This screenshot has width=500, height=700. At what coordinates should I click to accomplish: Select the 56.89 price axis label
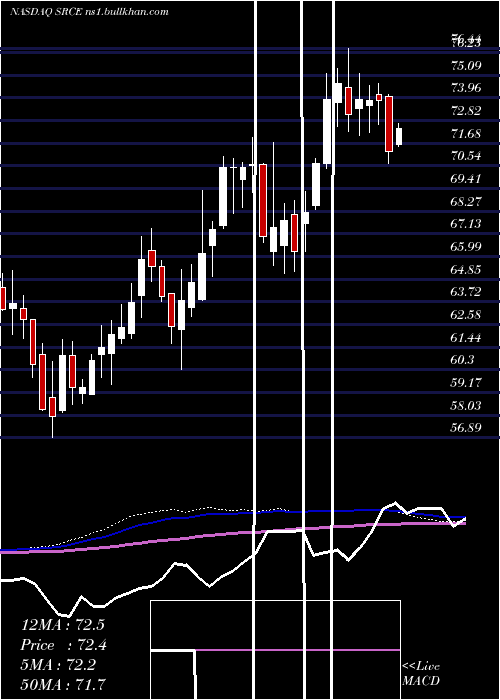click(x=467, y=428)
